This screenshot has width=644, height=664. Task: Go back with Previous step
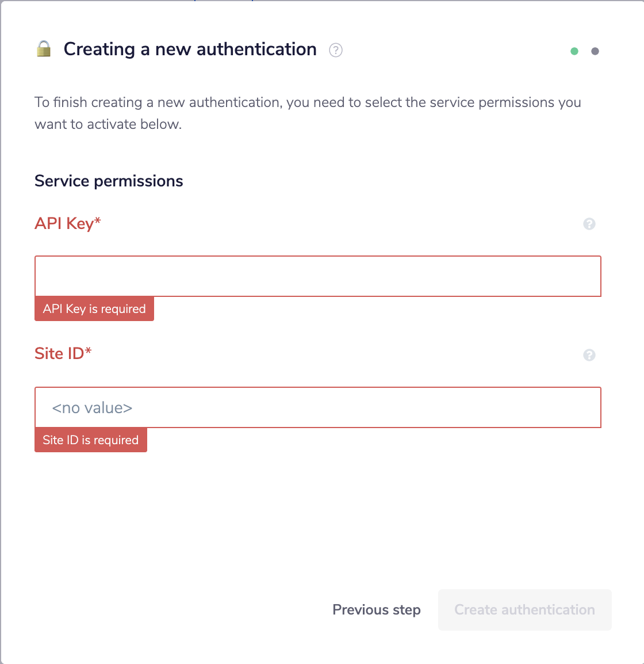pyautogui.click(x=377, y=610)
